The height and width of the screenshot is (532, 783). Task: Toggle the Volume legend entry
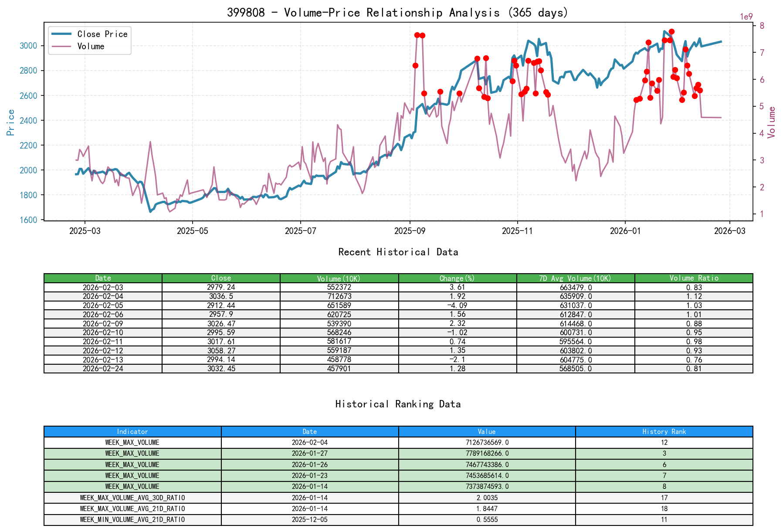tap(92, 46)
